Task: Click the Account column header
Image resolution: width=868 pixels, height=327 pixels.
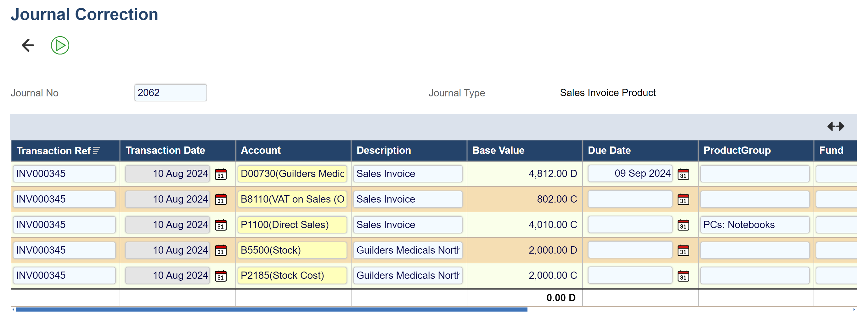Action: (x=261, y=150)
